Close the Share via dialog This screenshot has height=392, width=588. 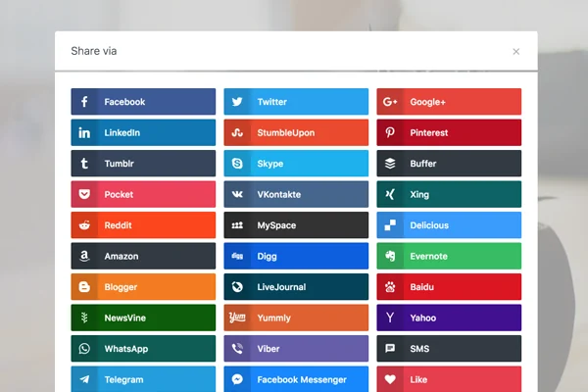(516, 51)
